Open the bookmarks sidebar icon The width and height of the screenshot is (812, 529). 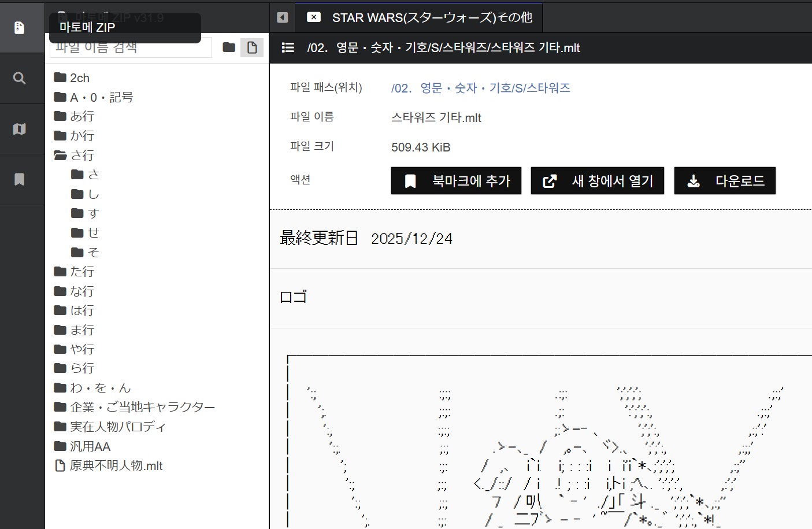(x=20, y=179)
